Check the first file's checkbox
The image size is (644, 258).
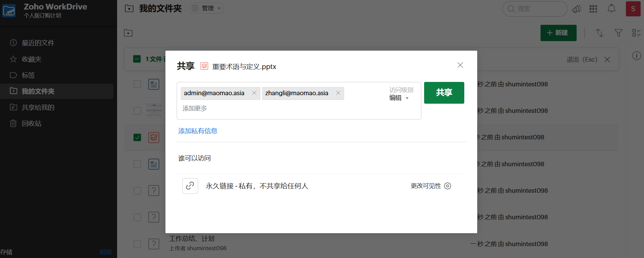137,84
